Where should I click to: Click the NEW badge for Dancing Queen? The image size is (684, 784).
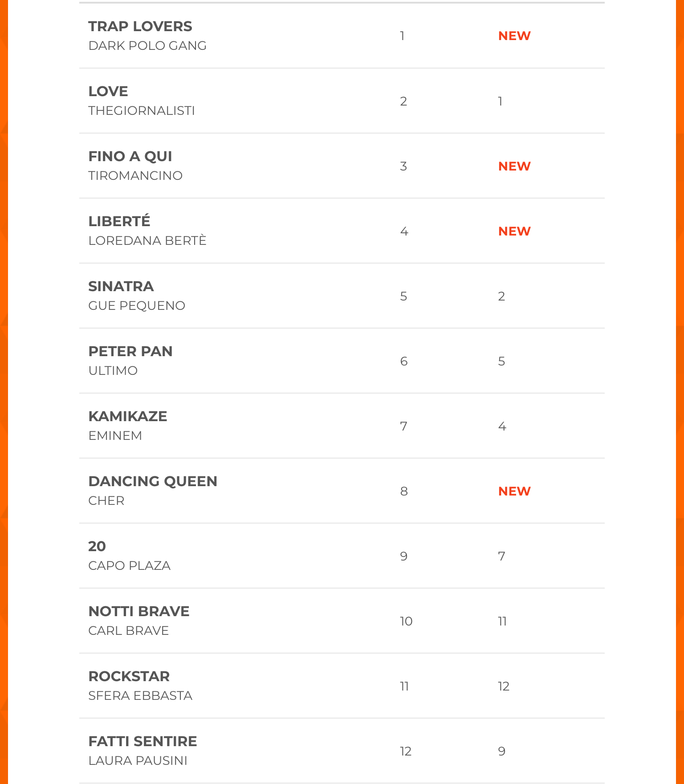(514, 492)
